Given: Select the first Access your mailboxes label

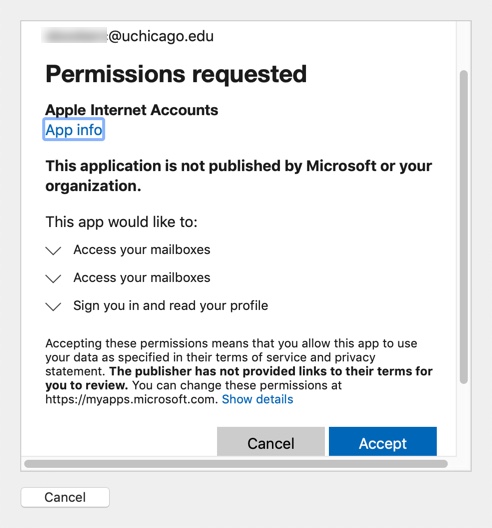Looking at the screenshot, I should click(x=142, y=250).
